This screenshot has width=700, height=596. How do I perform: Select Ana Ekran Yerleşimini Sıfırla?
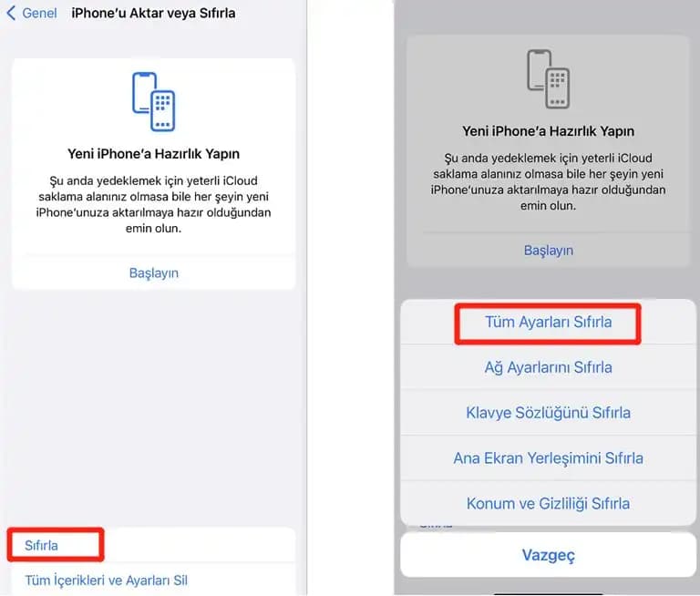548,458
